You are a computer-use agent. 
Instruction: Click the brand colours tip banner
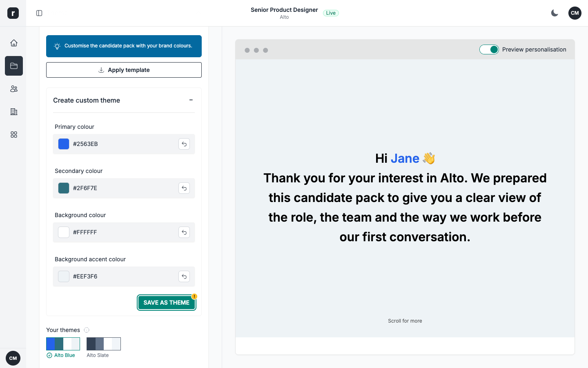[124, 46]
